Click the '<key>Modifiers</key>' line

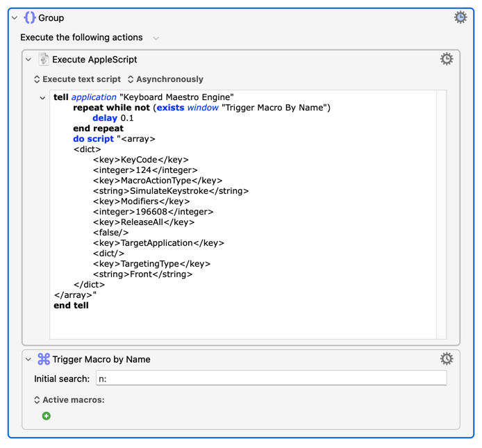[142, 201]
